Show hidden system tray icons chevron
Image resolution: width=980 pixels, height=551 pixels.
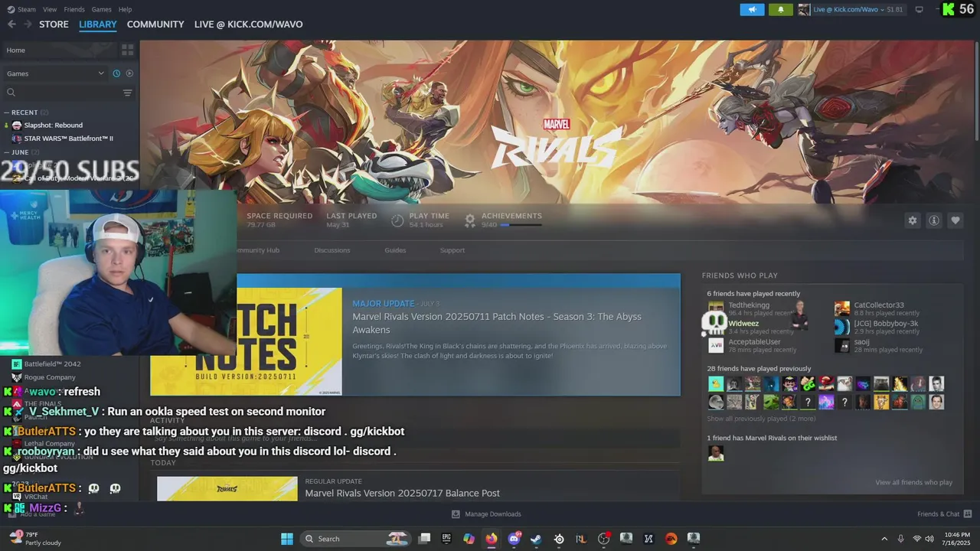884,539
